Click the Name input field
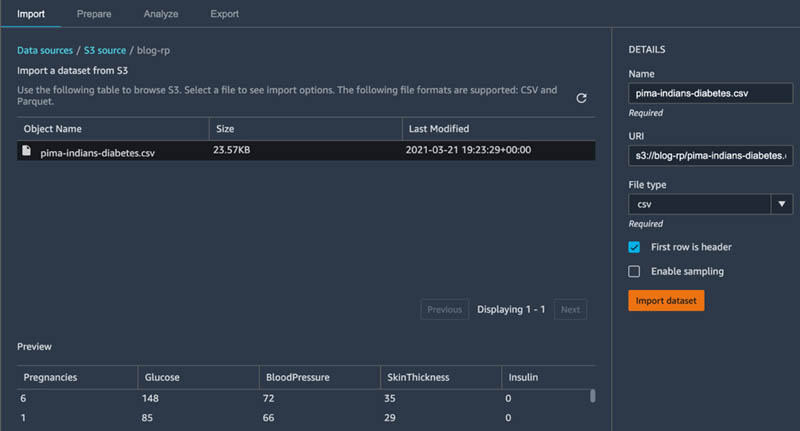800x431 pixels. (710, 93)
